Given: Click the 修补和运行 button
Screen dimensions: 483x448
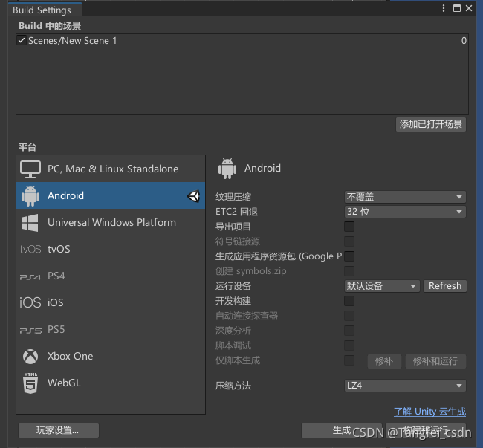Looking at the screenshot, I should pos(435,361).
